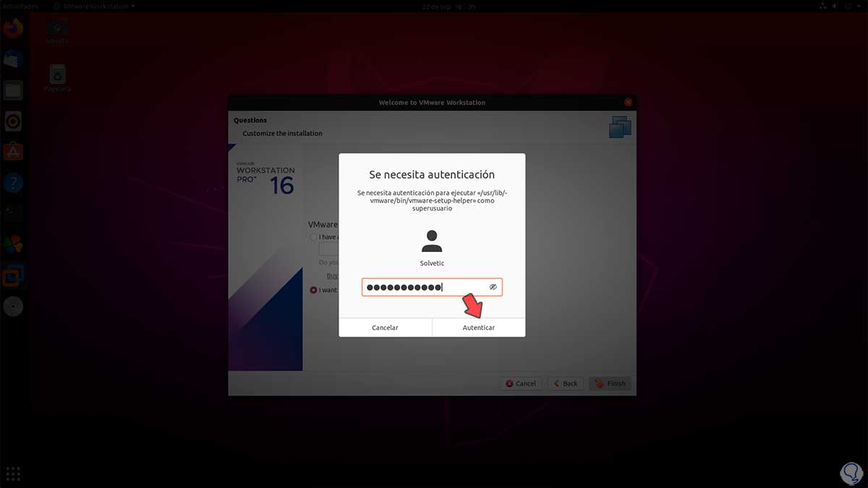Click 'Customize the installation' text

click(283, 133)
